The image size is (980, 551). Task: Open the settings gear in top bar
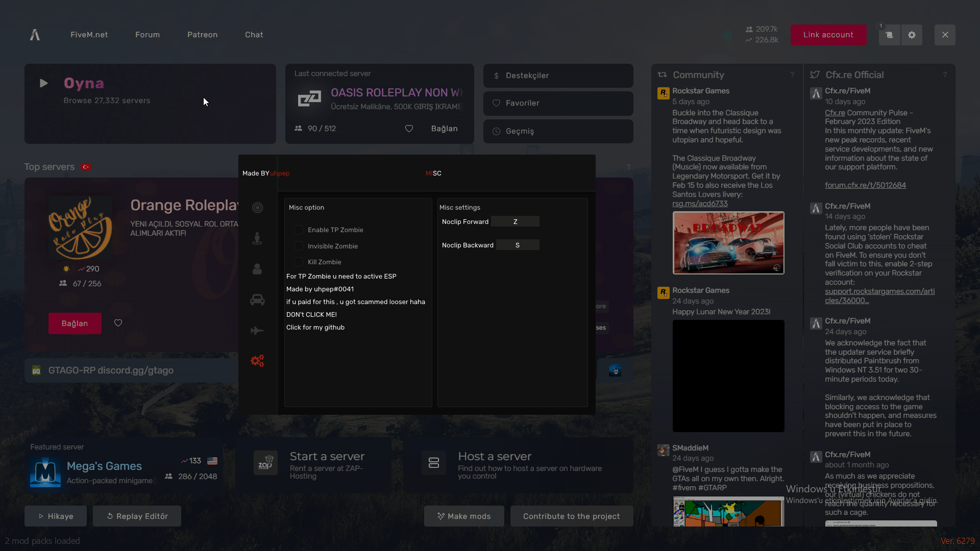[912, 35]
